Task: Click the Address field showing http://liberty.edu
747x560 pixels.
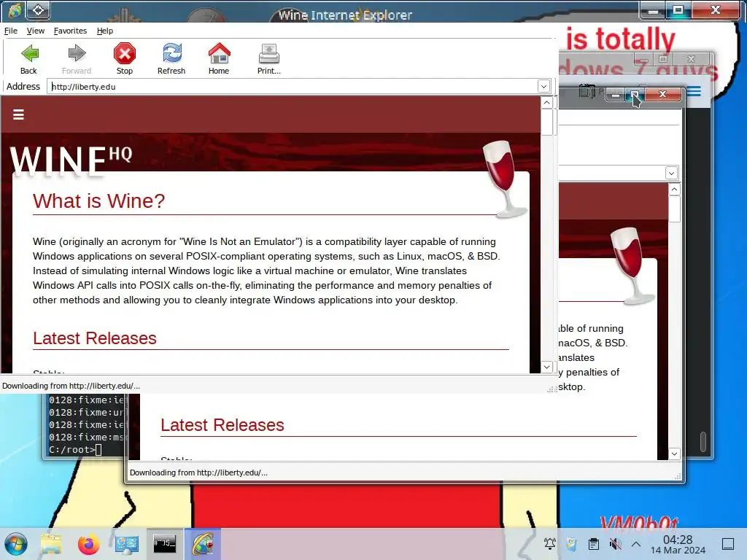Action: 292,87
